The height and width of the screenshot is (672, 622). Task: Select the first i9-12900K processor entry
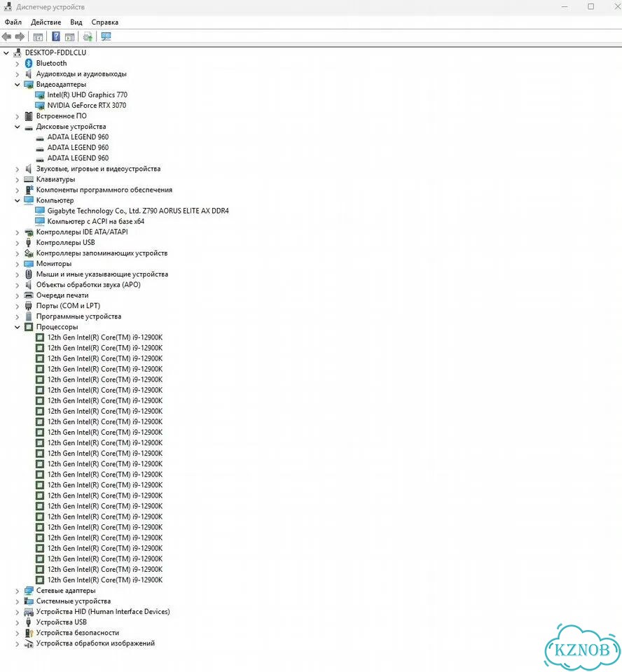pyautogui.click(x=105, y=337)
